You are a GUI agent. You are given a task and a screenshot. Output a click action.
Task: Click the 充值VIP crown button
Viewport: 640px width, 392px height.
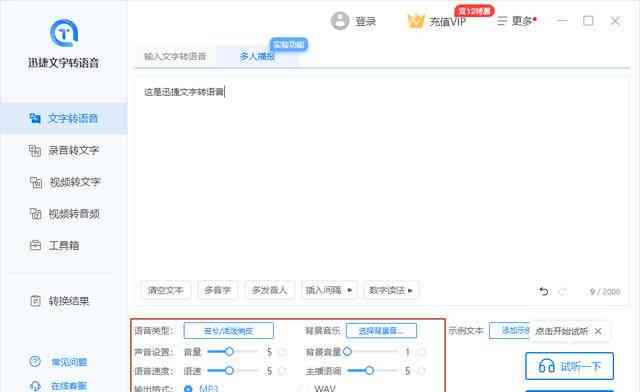[x=437, y=21]
